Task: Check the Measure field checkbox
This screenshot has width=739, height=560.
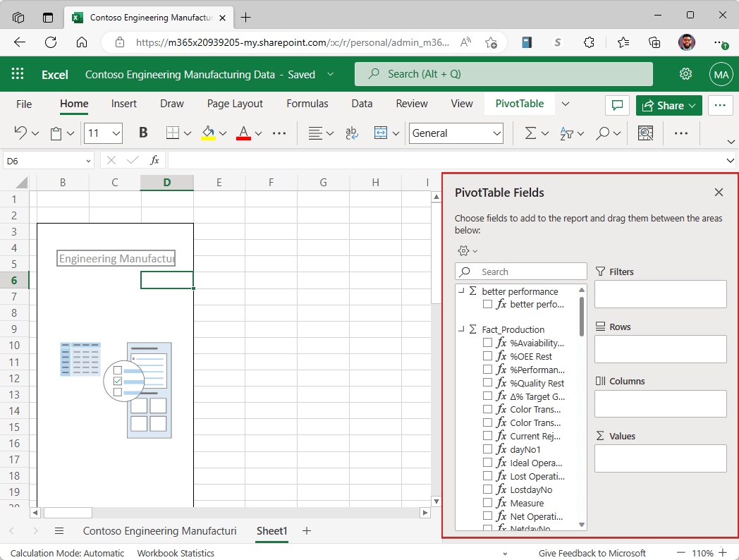Action: (x=487, y=502)
